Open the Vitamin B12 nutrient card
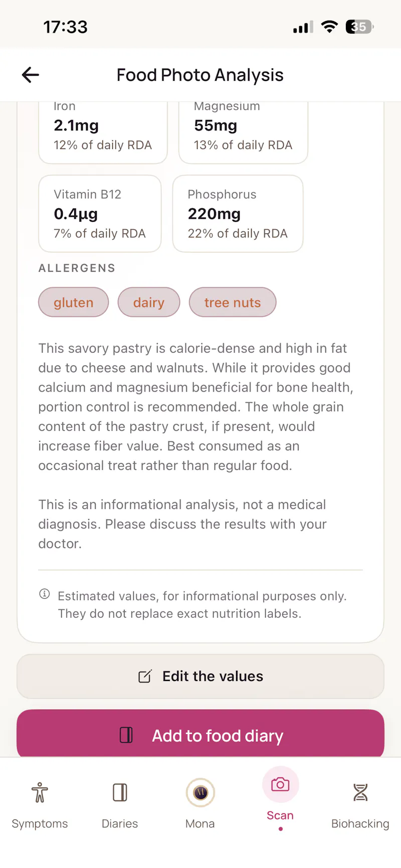Image resolution: width=401 pixels, height=868 pixels. (100, 214)
